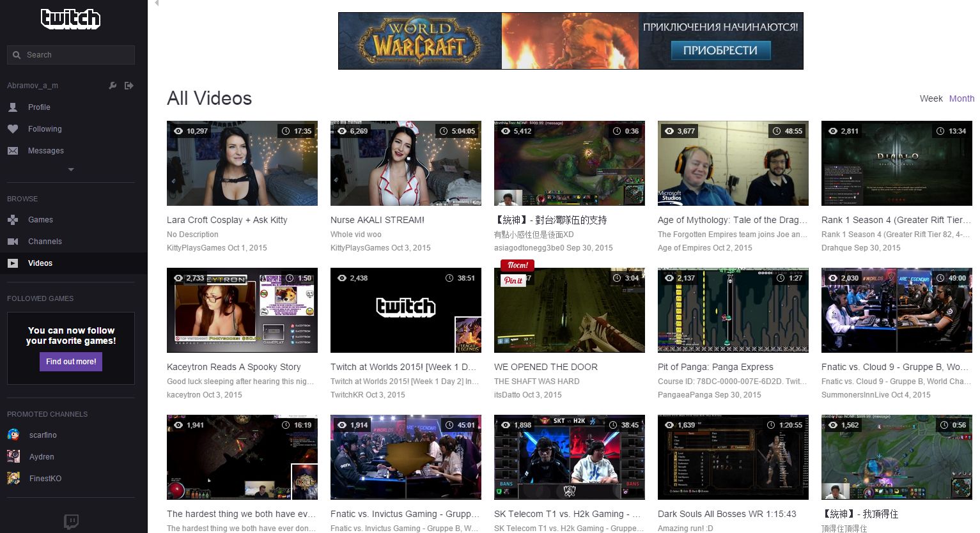This screenshot has width=980, height=533.
Task: Open Lara Croft Cosplay video thumbnail
Action: [242, 163]
